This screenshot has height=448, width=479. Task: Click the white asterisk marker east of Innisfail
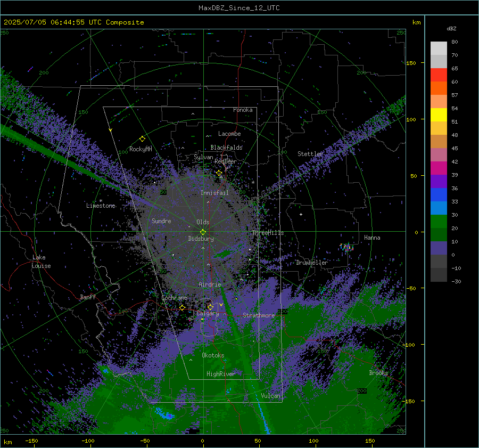tap(253, 183)
